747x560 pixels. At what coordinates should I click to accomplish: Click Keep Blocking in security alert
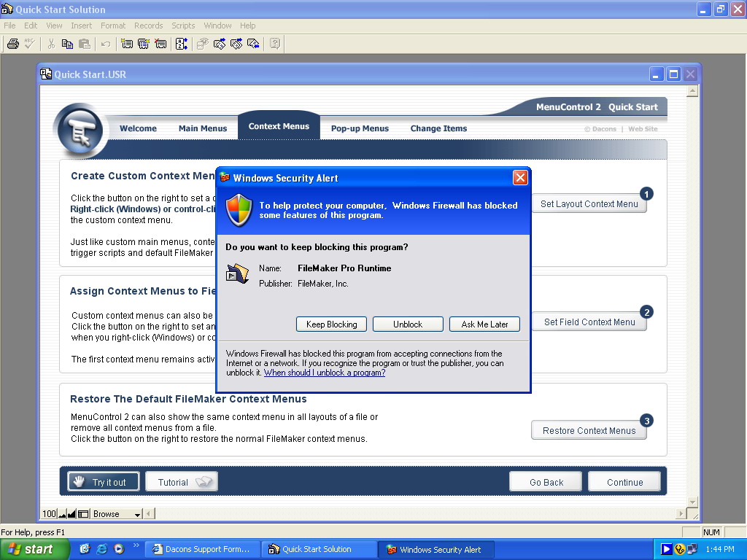[332, 324]
